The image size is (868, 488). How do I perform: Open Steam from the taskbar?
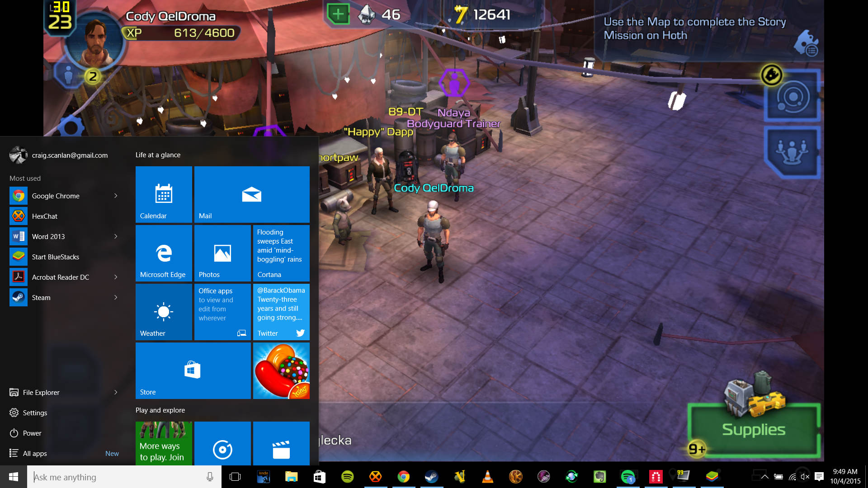[x=431, y=476]
